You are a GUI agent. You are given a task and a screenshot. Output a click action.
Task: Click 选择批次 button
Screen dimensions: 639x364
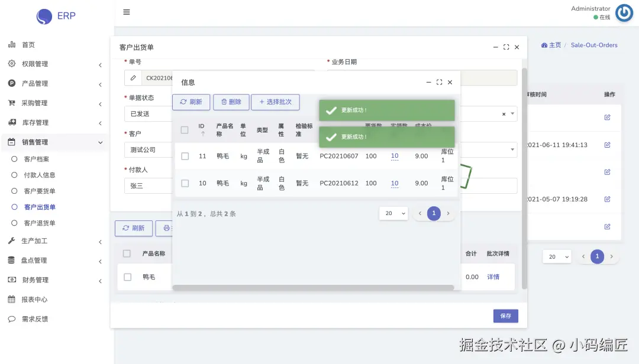pyautogui.click(x=276, y=102)
